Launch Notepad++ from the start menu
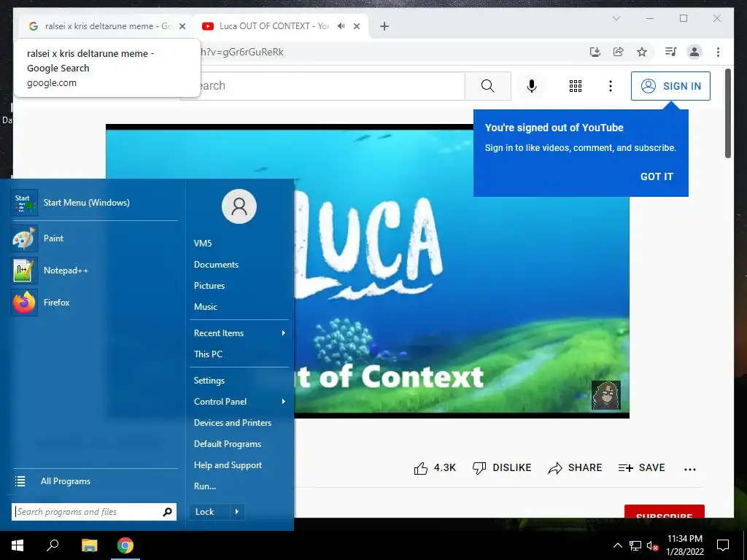Viewport: 747px width, 560px height. click(x=94, y=270)
